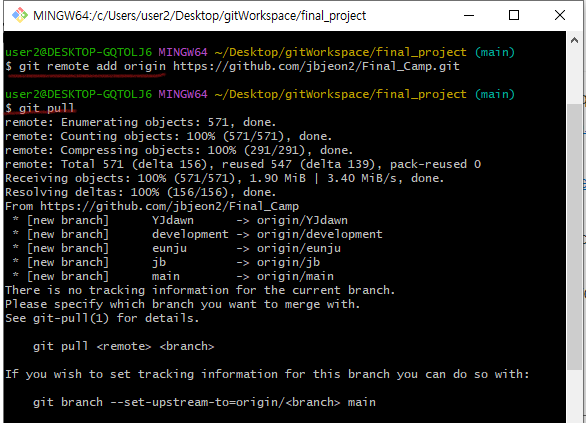Click the origin/YJdawn branch text
The height and width of the screenshot is (423, 586).
(x=302, y=220)
